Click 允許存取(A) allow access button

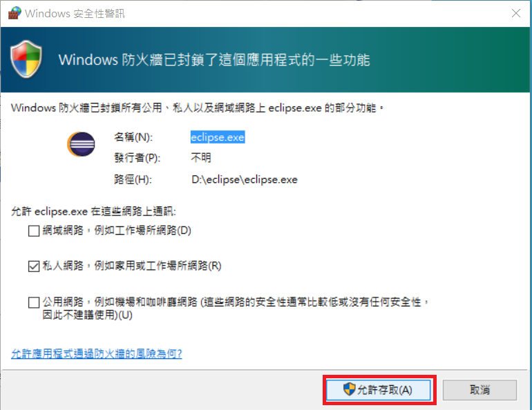coord(379,390)
